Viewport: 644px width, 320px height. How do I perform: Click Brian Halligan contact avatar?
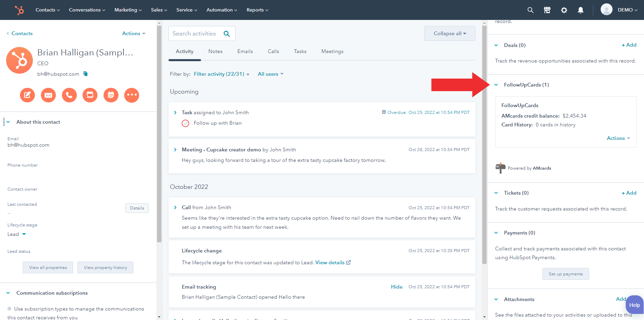pos(20,60)
